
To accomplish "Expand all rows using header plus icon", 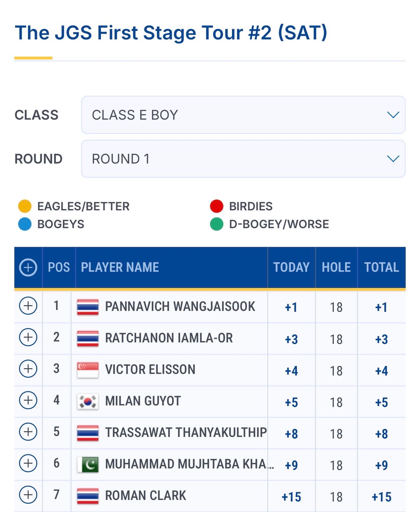I will click(28, 267).
